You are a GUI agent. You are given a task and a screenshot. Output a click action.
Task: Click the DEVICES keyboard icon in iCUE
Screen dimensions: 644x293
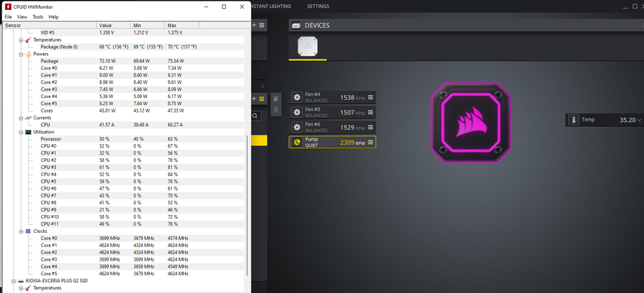[x=296, y=26]
